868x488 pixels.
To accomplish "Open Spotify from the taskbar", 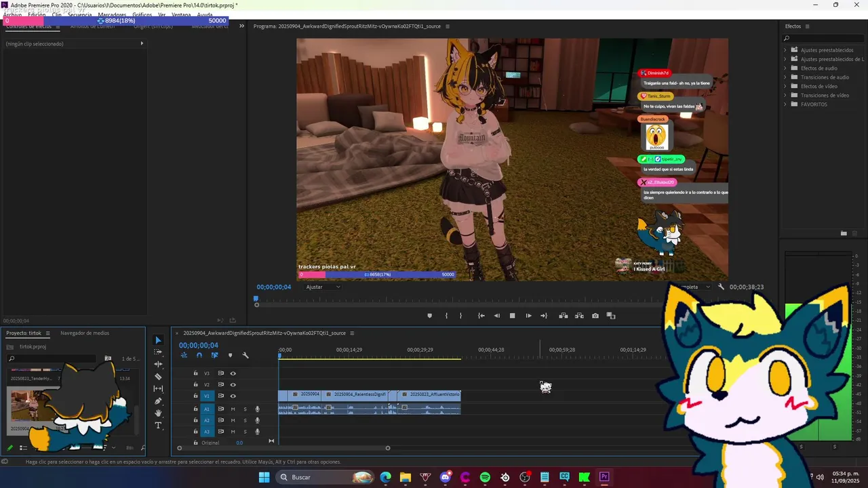I will pyautogui.click(x=485, y=477).
